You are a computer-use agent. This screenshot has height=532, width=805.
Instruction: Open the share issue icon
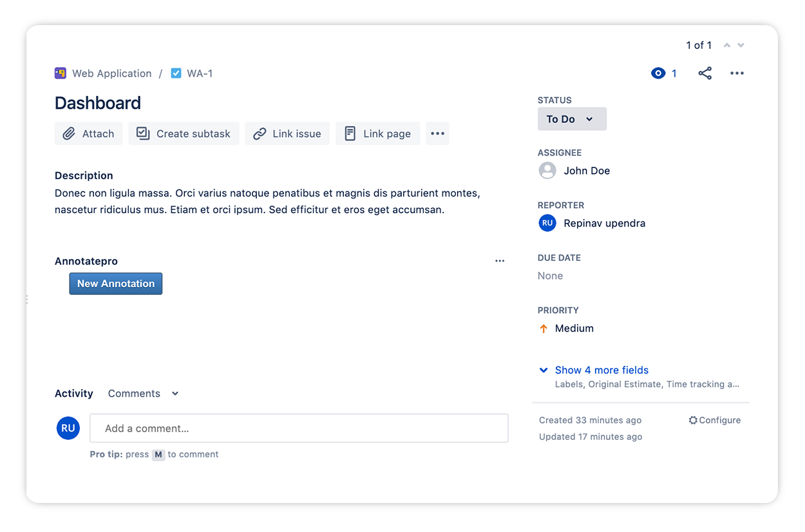[705, 73]
